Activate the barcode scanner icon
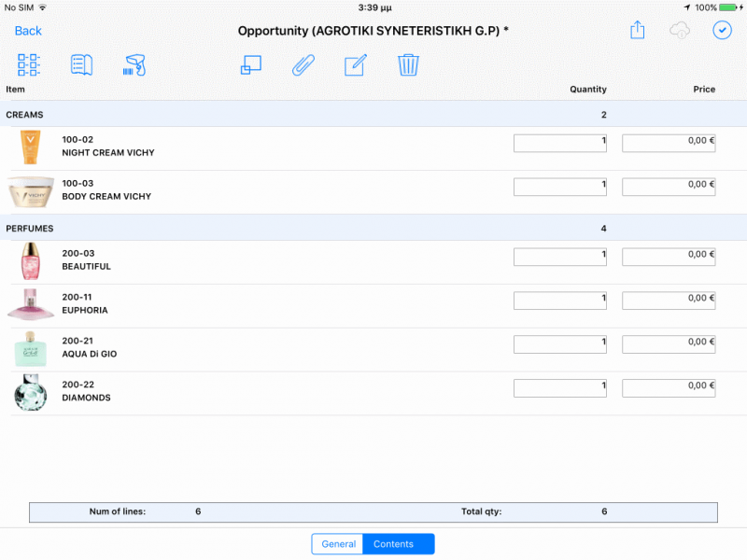This screenshot has width=747, height=560. pos(134,64)
